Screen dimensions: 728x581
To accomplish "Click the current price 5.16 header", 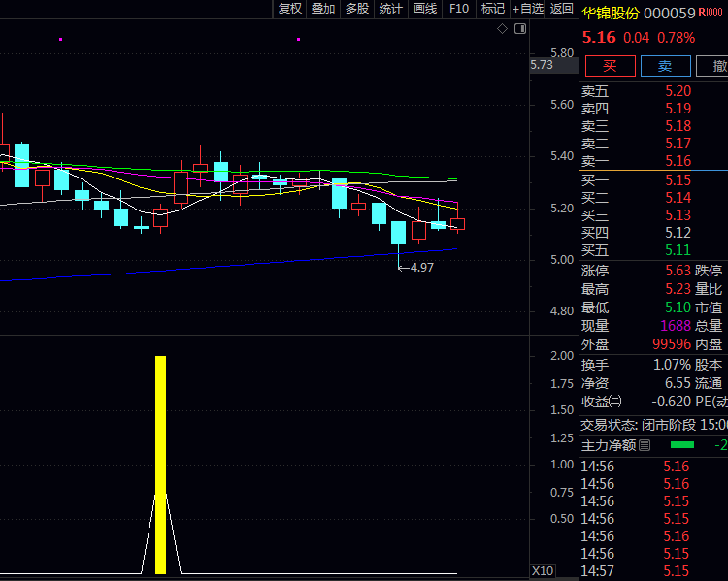I will tap(599, 37).
